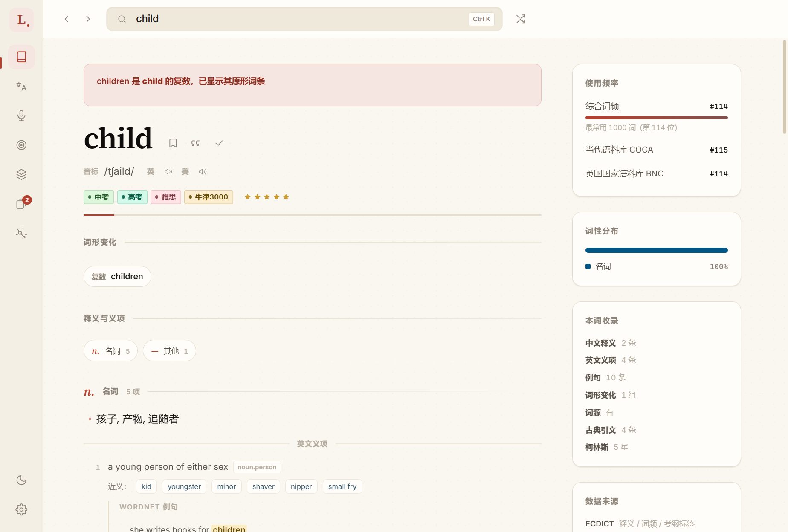The height and width of the screenshot is (532, 788).
Task: Play the American pronunciation speaker icon
Action: click(203, 171)
